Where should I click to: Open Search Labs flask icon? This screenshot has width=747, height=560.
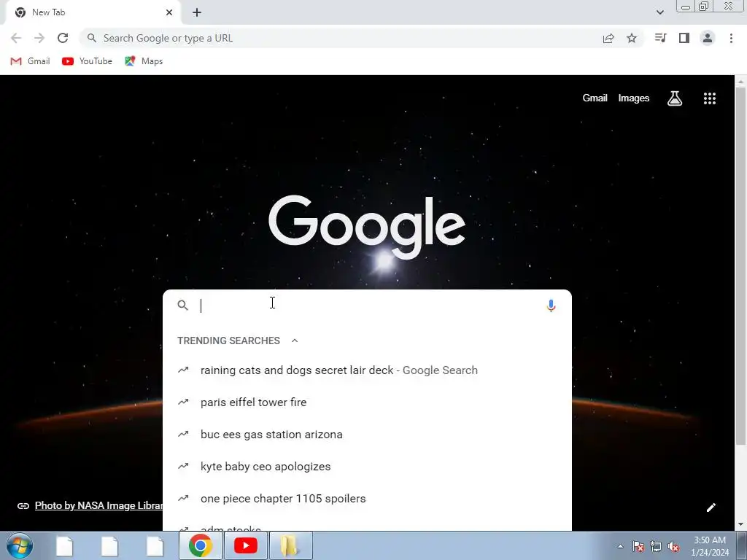click(x=675, y=98)
